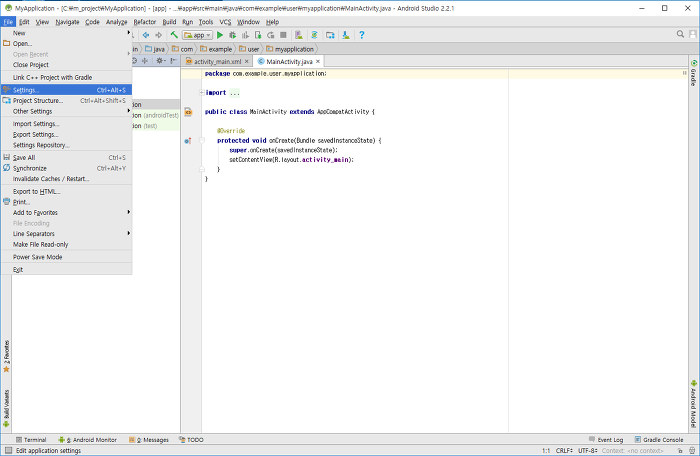700x456 pixels.
Task: Click the Run with Coverage icon
Action: [245, 35]
